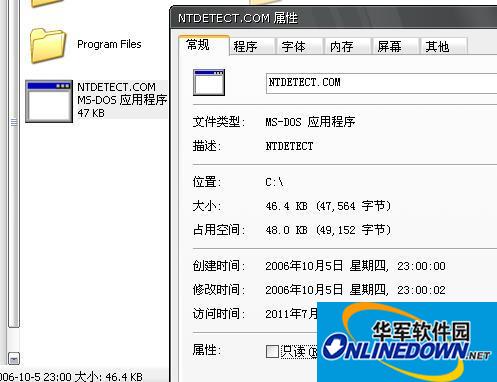Screen dimensions: 497x382
Task: Click the location value 'C:\'
Action: [x=274, y=182]
